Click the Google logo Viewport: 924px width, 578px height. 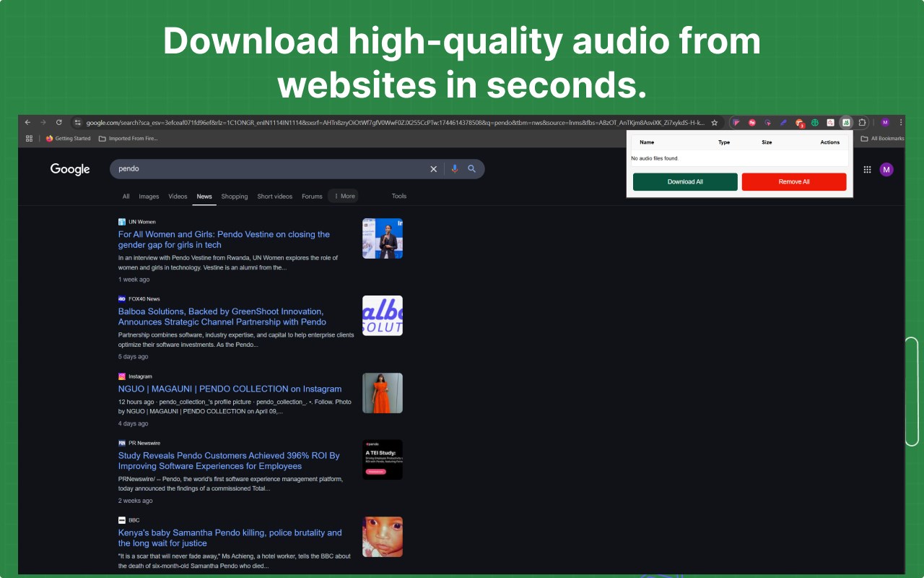pyautogui.click(x=70, y=169)
